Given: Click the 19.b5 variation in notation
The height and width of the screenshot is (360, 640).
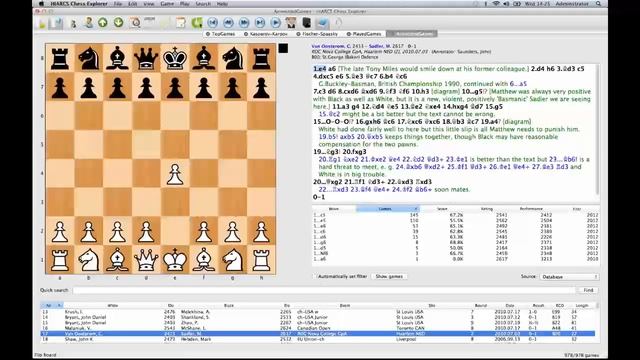Looking at the screenshot, I should [x=328, y=137].
